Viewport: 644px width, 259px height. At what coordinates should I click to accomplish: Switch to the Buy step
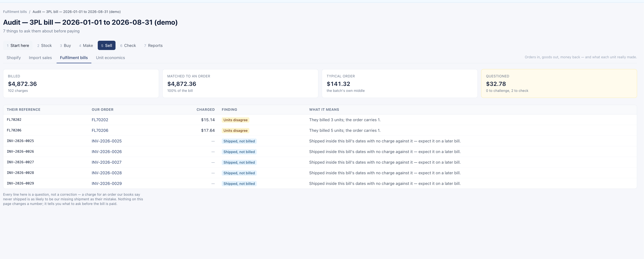65,46
